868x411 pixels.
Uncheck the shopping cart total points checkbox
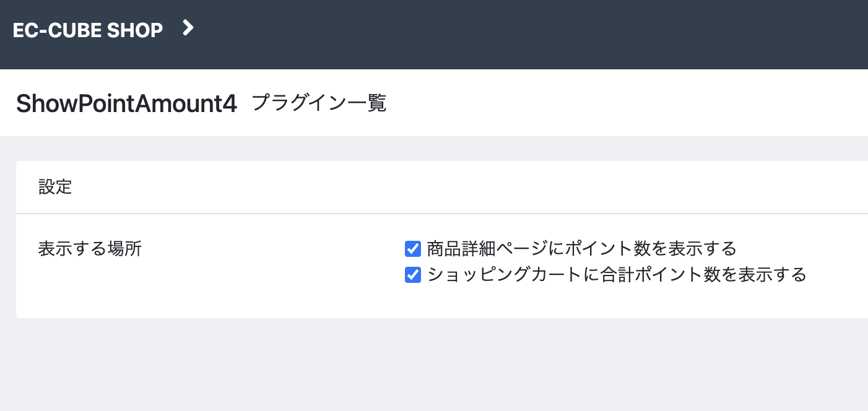click(413, 274)
